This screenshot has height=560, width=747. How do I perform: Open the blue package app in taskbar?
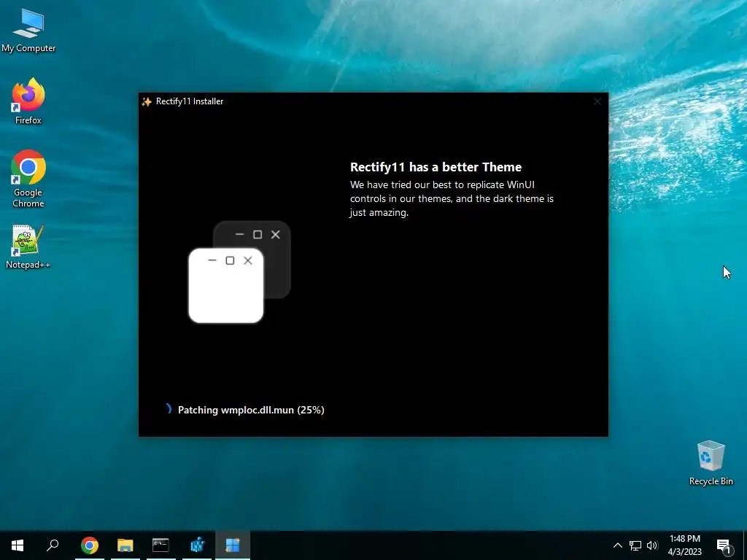click(x=197, y=545)
